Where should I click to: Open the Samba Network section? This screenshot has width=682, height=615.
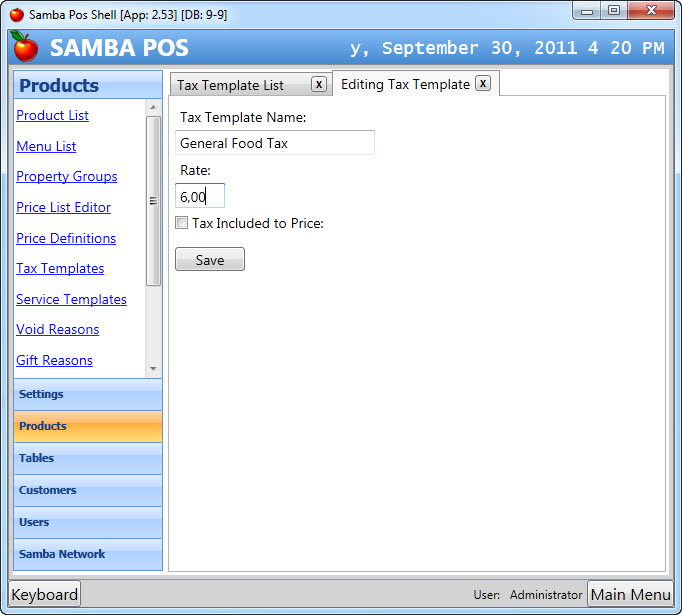coord(88,554)
